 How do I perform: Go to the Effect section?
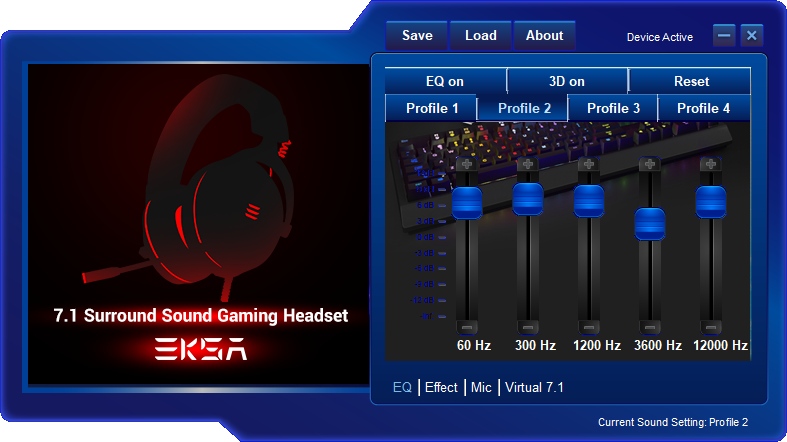(x=441, y=387)
